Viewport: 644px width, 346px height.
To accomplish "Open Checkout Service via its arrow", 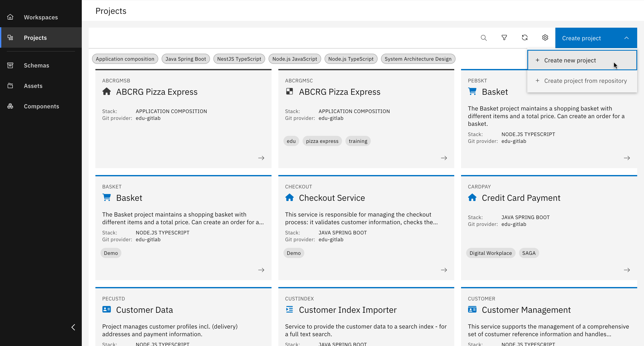I will (444, 270).
